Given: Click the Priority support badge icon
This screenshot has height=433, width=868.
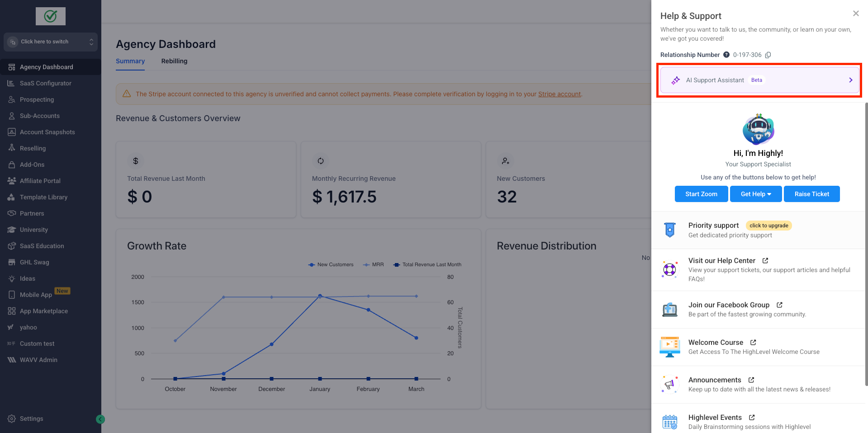Looking at the screenshot, I should coord(669,230).
